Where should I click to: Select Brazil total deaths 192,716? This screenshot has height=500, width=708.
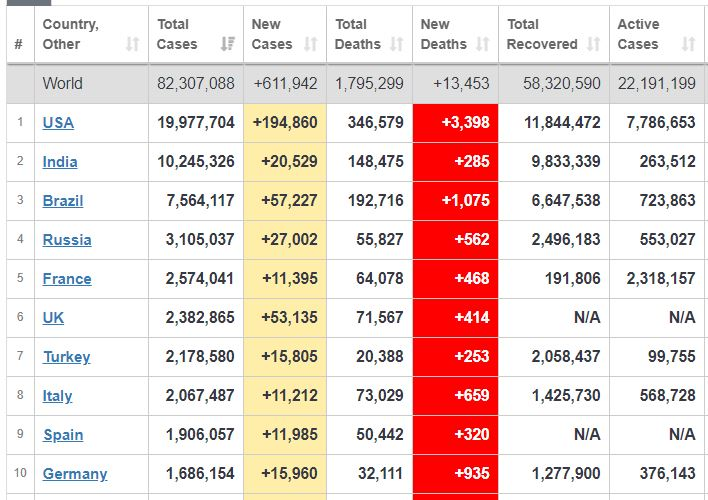[376, 200]
